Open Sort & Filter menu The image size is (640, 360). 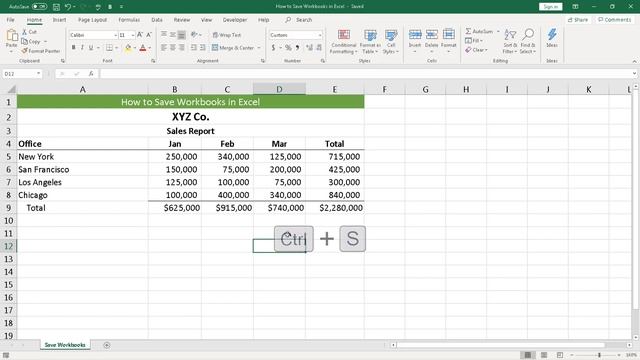[x=510, y=42]
